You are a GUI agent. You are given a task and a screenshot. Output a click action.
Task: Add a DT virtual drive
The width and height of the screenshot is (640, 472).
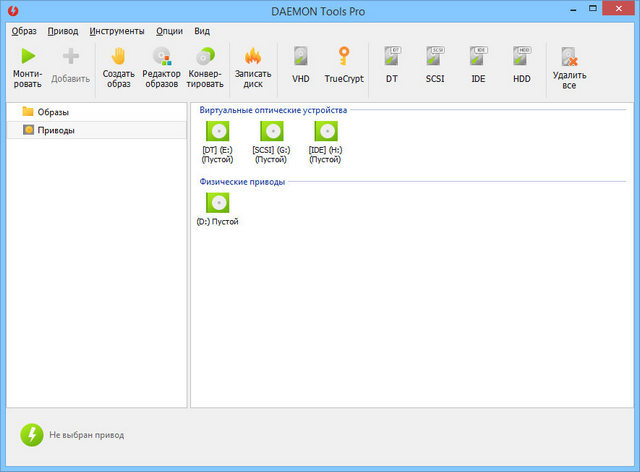click(391, 57)
